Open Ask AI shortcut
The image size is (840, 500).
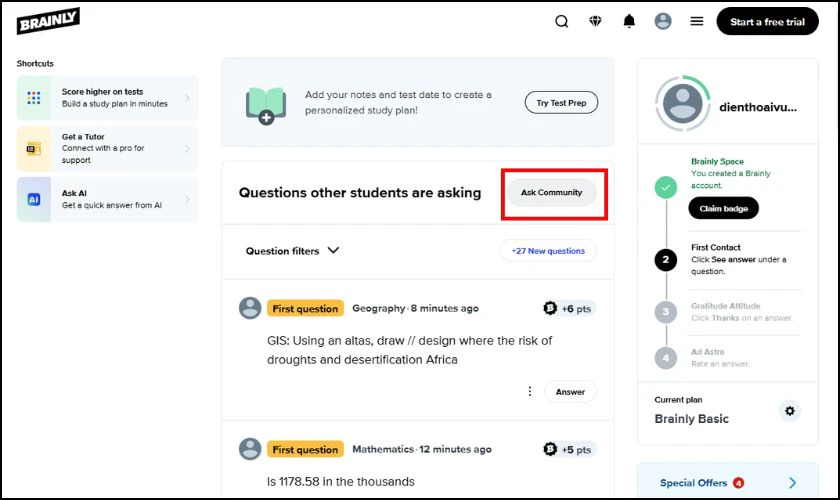[x=108, y=199]
